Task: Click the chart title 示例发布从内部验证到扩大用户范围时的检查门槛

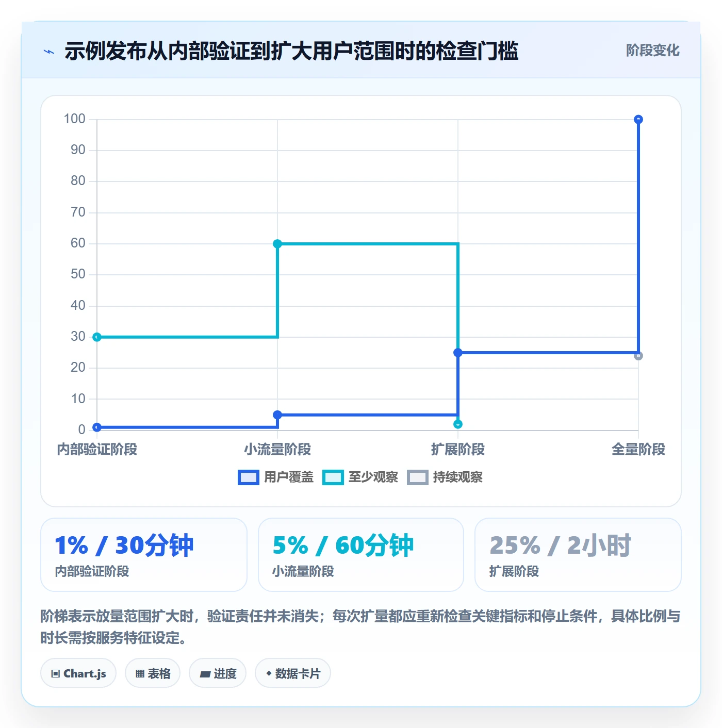Action: pos(291,51)
